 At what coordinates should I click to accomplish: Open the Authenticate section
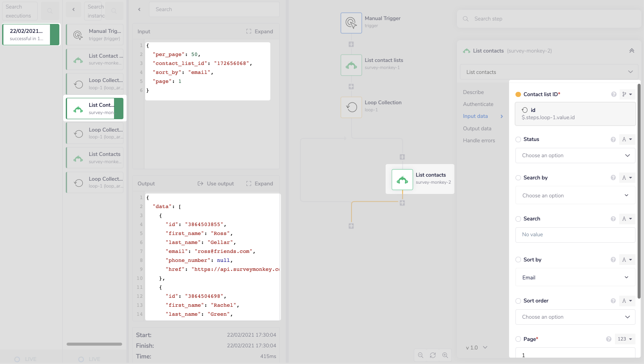pos(478,104)
